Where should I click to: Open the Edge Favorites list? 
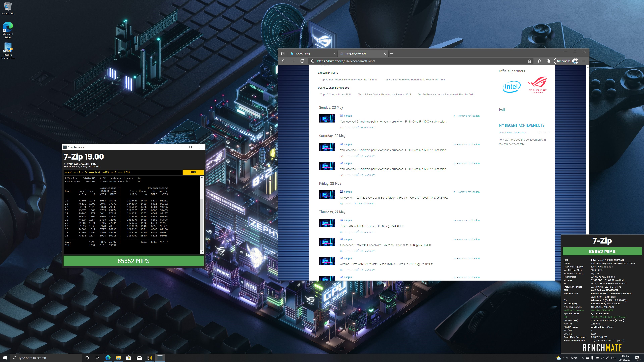pyautogui.click(x=539, y=61)
